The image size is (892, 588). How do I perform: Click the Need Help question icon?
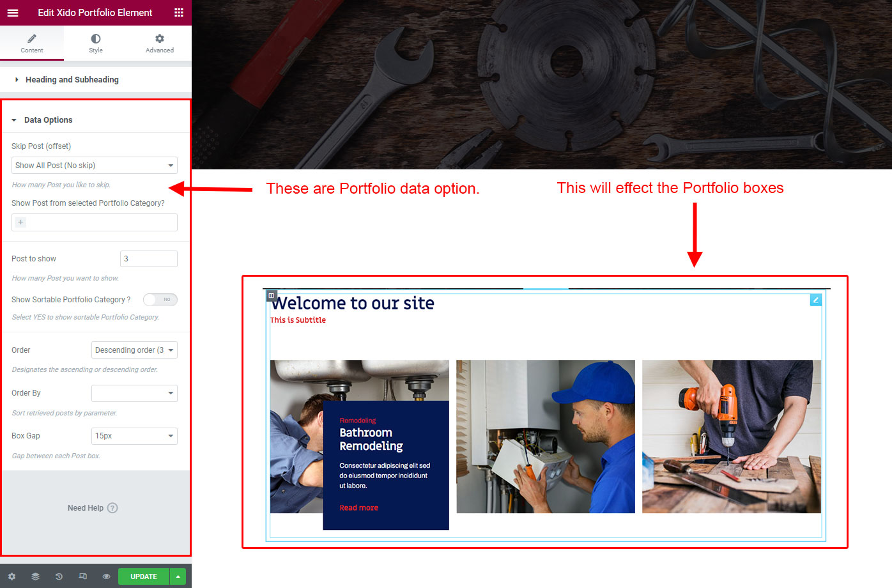coord(112,508)
